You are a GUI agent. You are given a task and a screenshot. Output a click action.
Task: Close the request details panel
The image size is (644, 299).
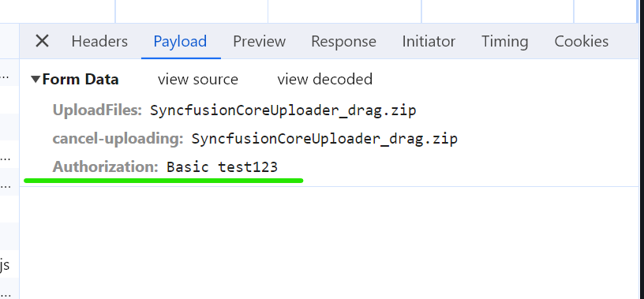click(42, 41)
